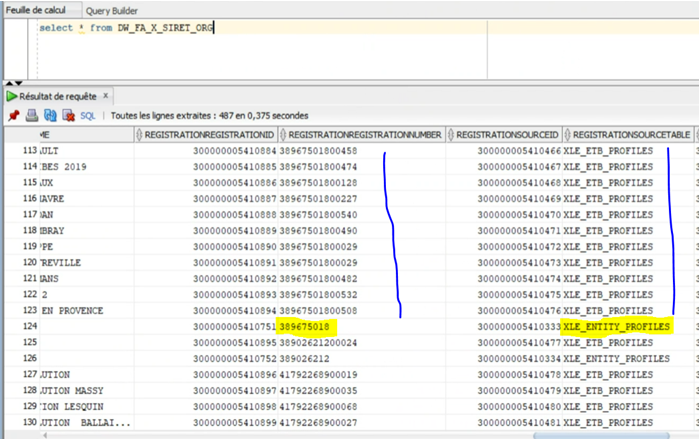Click sort icon of REGISTRATIONSOURCETABLE header

tap(567, 135)
